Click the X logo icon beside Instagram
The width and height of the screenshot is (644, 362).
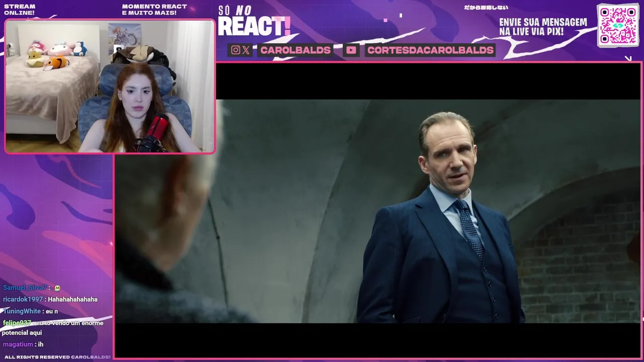(246, 50)
